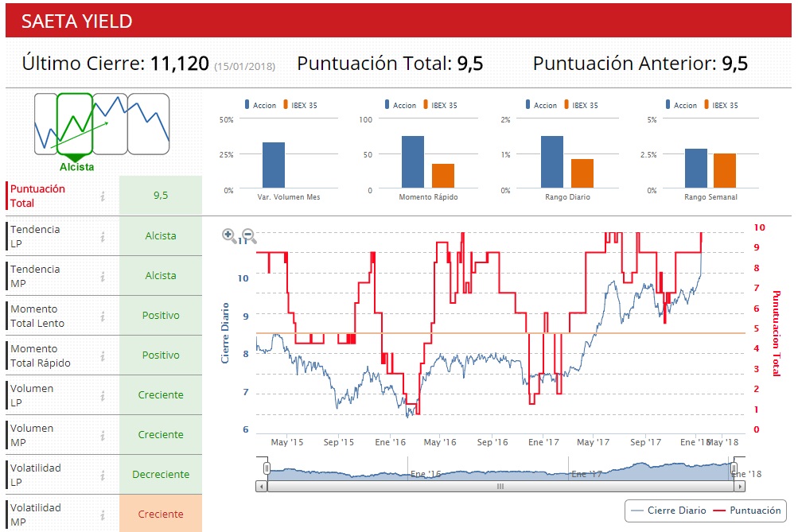Click the blue Accion bar in Momento Rápido

click(413, 162)
